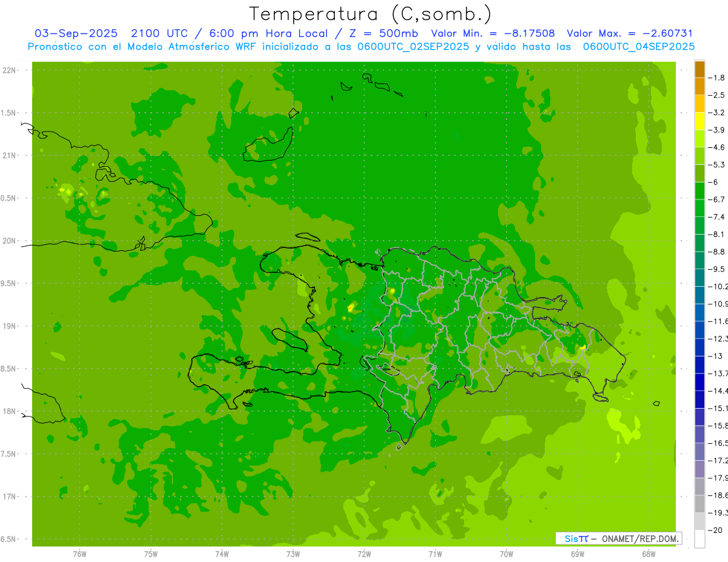Select the swatch between -4.6 and -5.3

tap(699, 156)
